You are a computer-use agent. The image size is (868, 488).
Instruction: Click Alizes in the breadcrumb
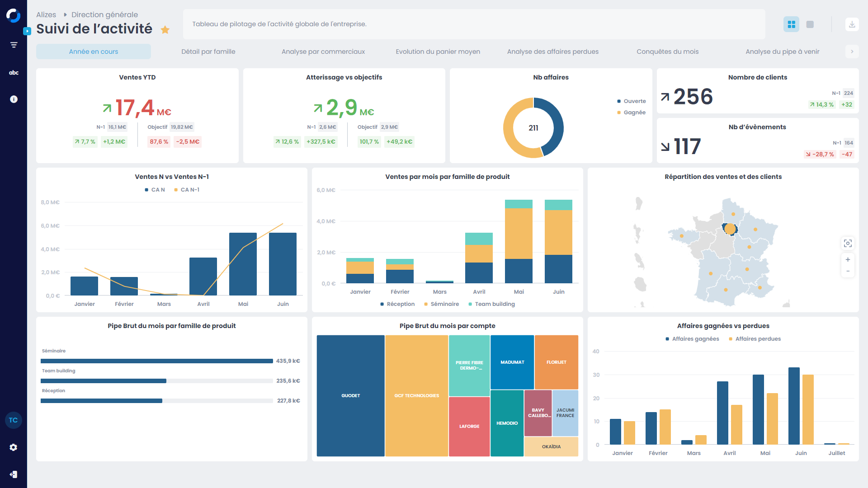coord(47,14)
